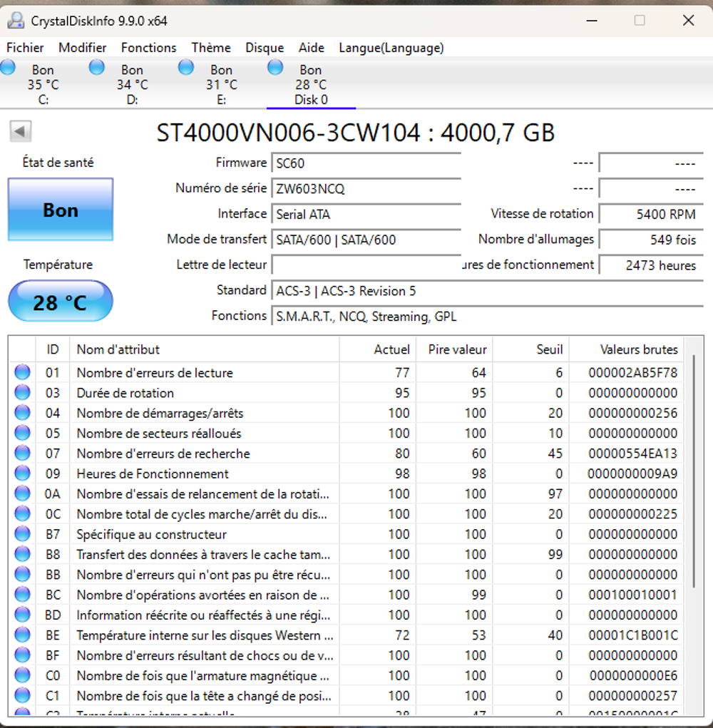Open the Thème menu

(211, 47)
